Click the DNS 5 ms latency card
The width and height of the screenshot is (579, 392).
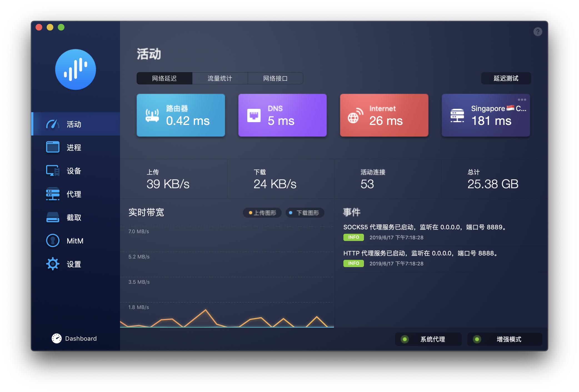pyautogui.click(x=282, y=115)
